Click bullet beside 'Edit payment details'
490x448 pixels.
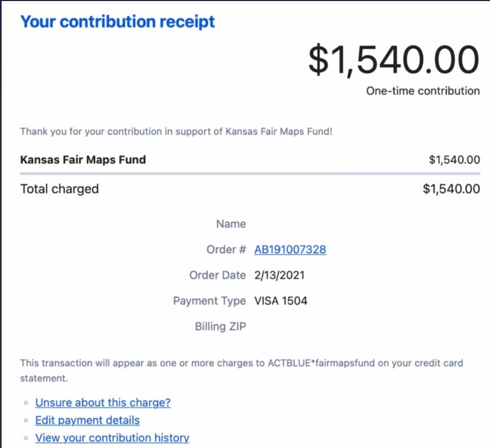(26, 420)
